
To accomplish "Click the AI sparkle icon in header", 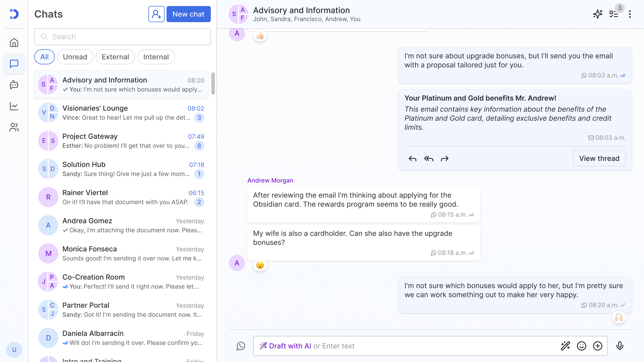I will coord(597,14).
